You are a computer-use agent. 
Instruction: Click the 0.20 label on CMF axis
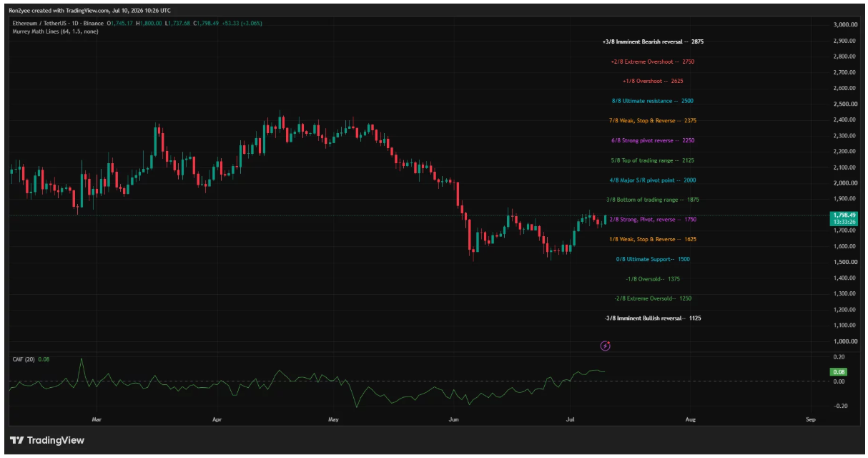coord(839,356)
